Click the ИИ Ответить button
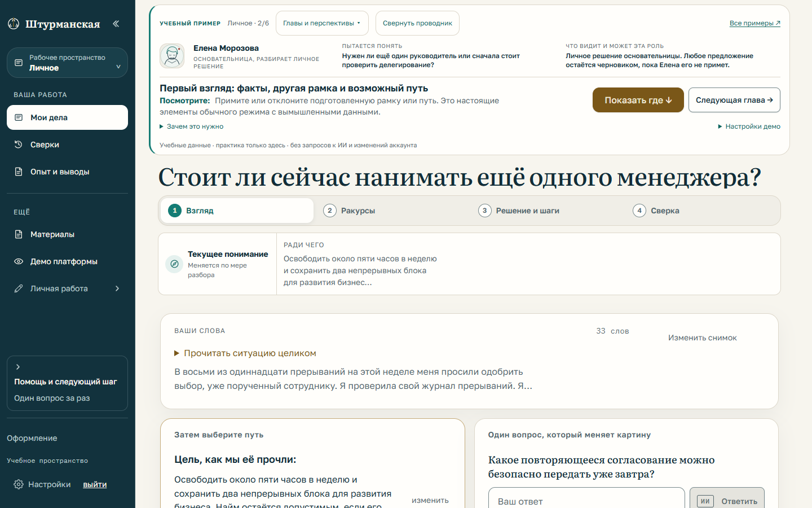 pyautogui.click(x=727, y=501)
